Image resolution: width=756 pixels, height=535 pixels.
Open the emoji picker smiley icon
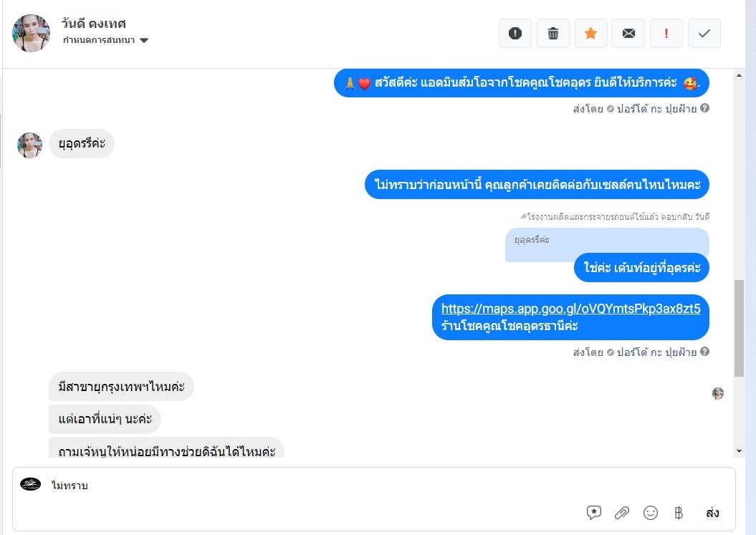coord(651,512)
